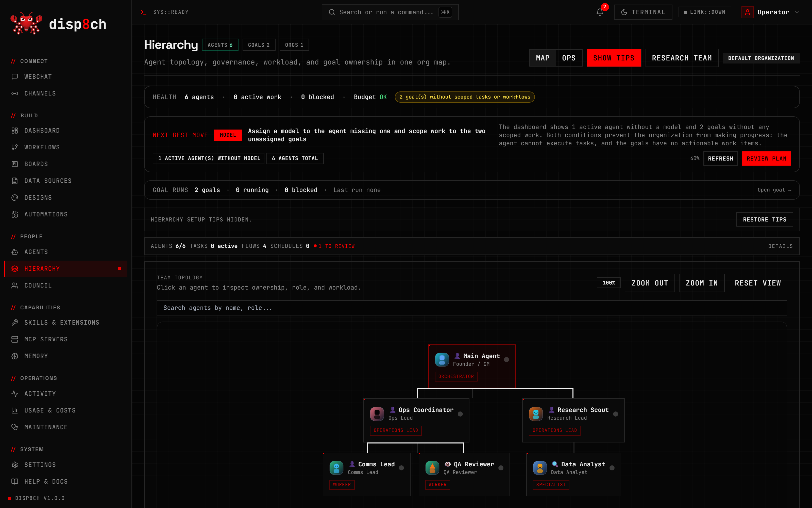Viewport: 812px width, 508px height.
Task: Click the ZOOM IN button
Action: [x=702, y=283]
